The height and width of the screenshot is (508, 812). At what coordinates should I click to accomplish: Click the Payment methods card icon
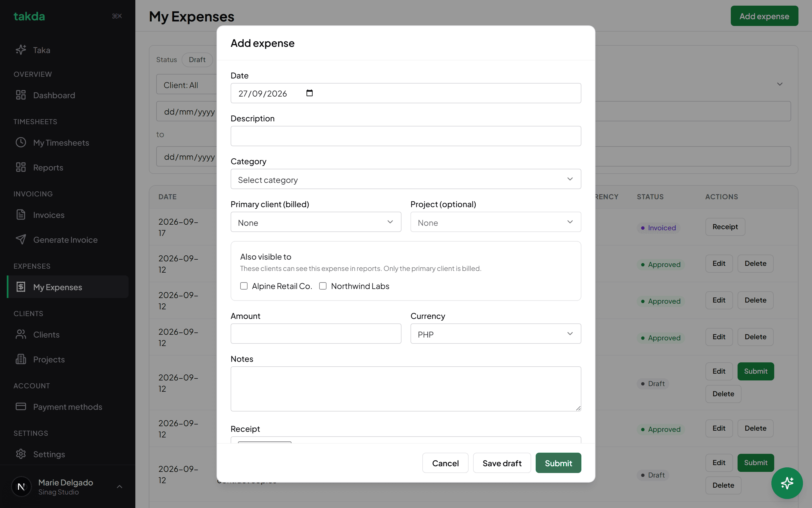tap(21, 406)
